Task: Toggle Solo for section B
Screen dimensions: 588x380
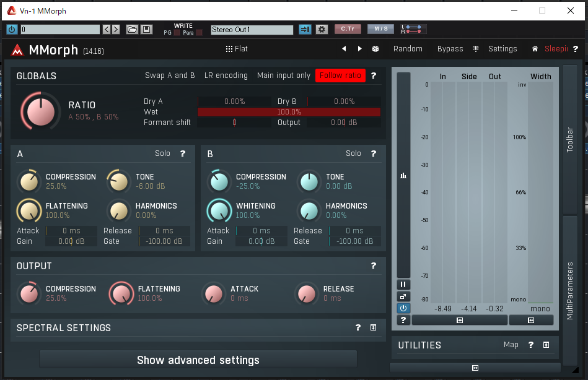Action: tap(353, 153)
